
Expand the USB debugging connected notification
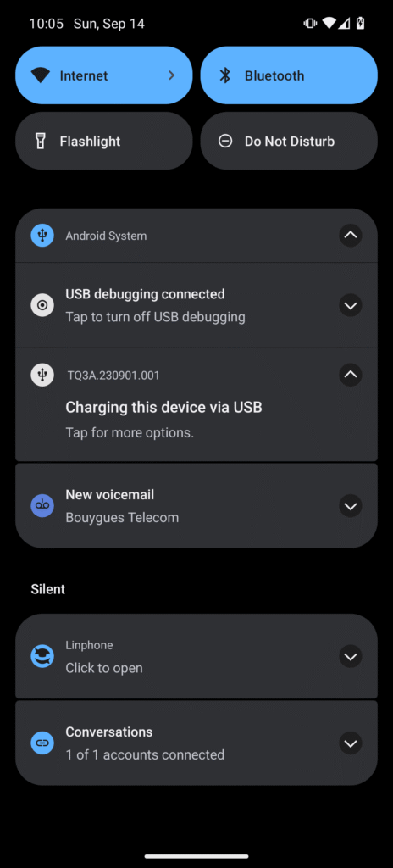point(351,305)
